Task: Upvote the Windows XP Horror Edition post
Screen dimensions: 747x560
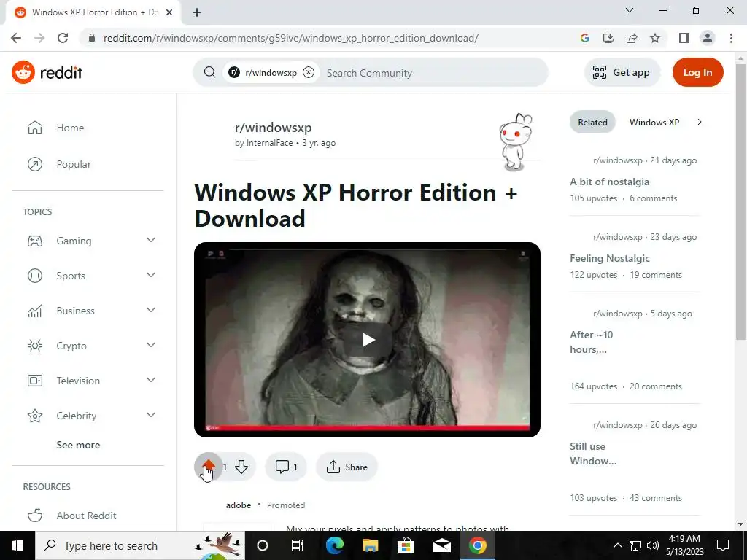Action: click(208, 467)
